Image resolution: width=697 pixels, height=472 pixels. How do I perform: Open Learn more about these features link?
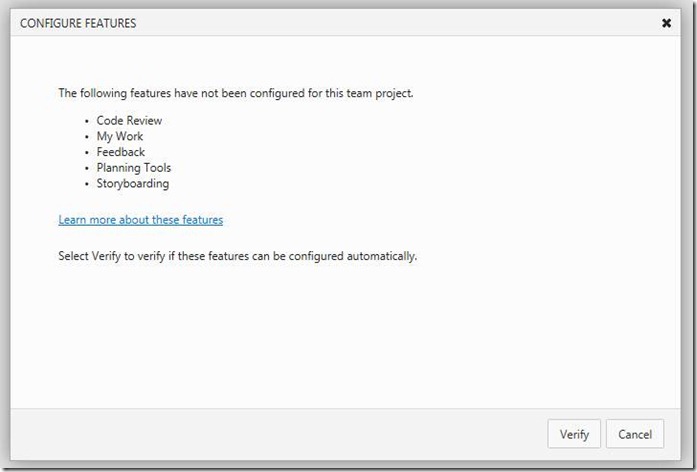140,220
